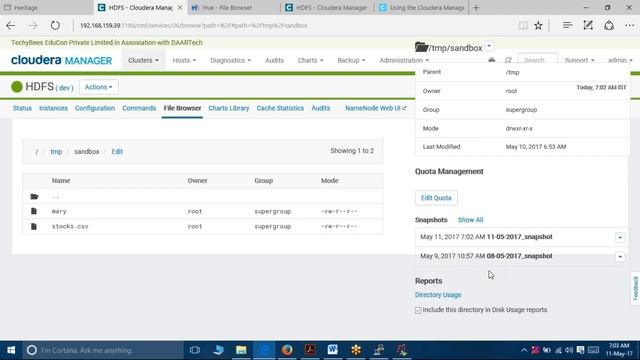Open a new browser tab
Screen dimensions: 640x360
pyautogui.click(x=476, y=7)
